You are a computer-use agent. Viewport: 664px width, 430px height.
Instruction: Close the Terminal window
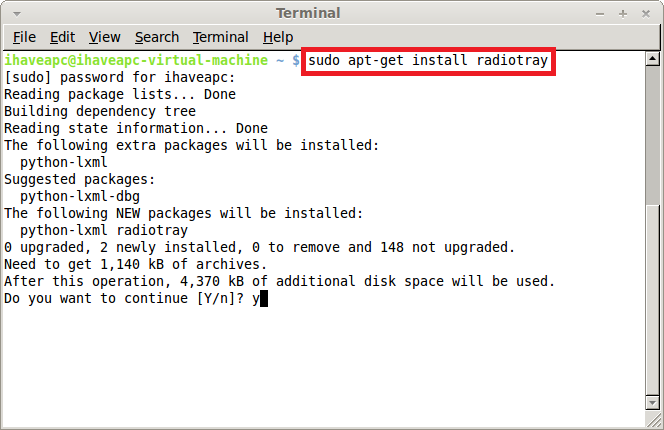click(645, 14)
